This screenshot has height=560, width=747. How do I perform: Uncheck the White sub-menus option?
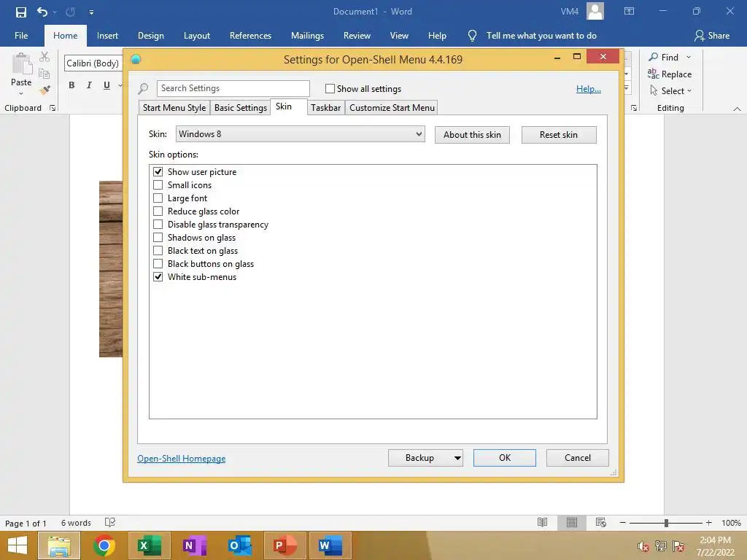click(158, 276)
